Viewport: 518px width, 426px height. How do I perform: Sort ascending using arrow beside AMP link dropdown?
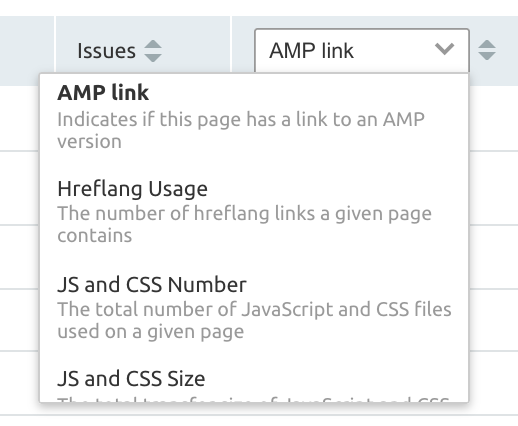(x=487, y=45)
